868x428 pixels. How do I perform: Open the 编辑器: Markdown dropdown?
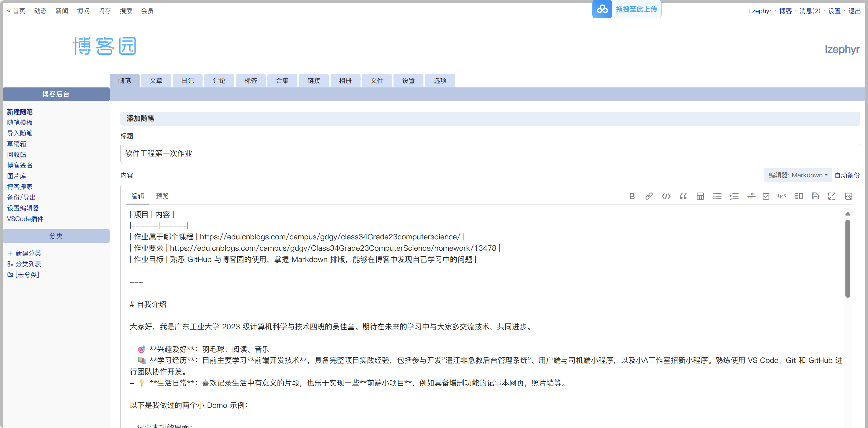pyautogui.click(x=797, y=175)
